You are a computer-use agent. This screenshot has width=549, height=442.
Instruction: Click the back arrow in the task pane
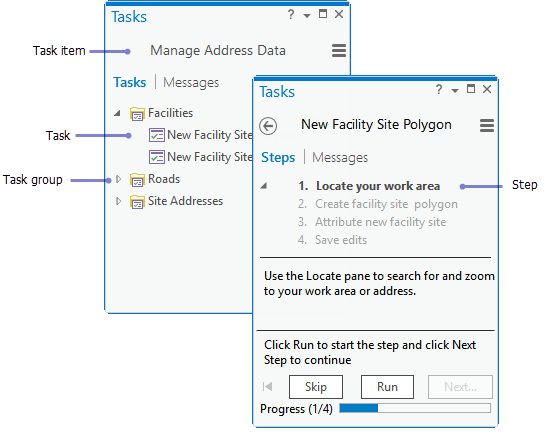coord(268,126)
